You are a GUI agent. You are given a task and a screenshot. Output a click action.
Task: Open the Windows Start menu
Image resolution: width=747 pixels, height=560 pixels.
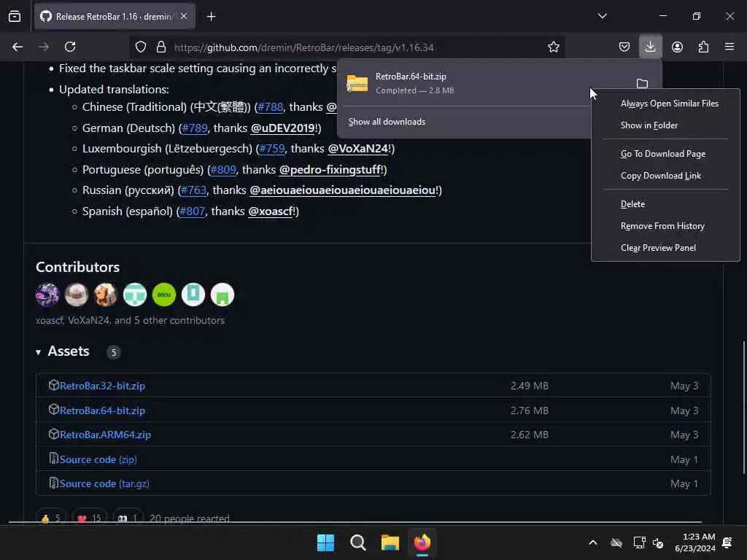[x=326, y=542]
